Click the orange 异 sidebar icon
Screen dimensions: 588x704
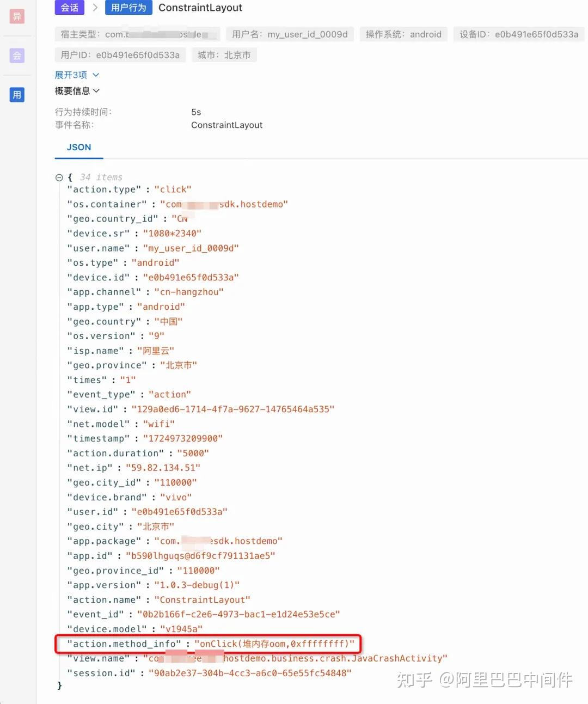tap(17, 16)
